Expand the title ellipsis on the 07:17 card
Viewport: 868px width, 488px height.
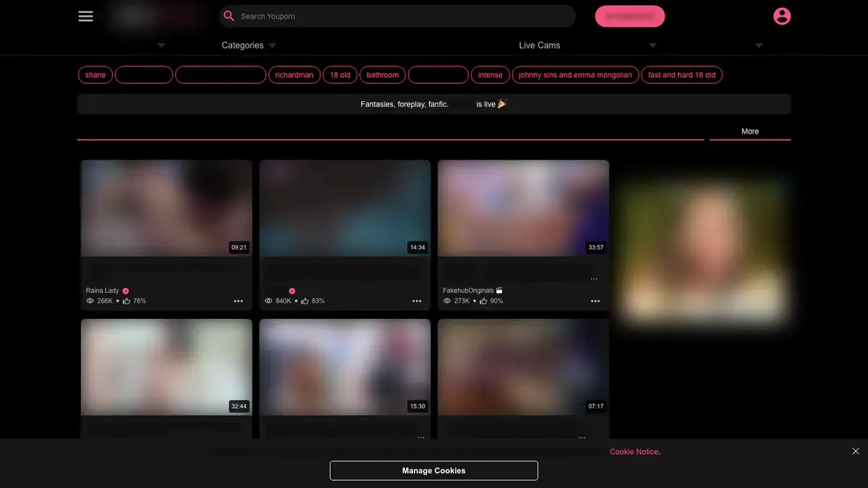coord(582,438)
